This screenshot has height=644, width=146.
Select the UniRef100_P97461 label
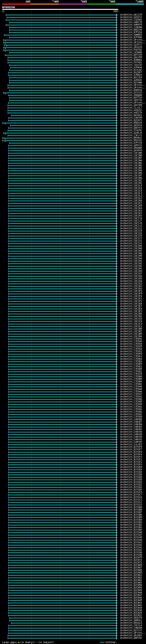pyautogui.click(x=131, y=63)
